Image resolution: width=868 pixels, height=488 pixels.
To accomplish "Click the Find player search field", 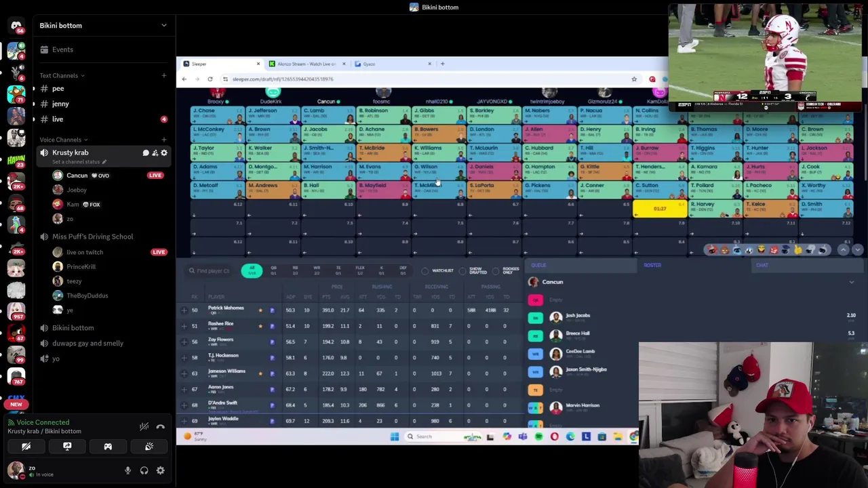I will tap(210, 271).
